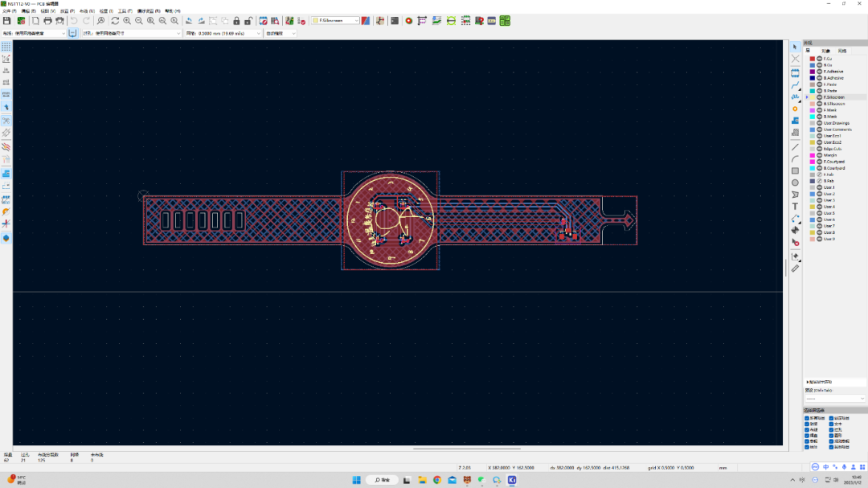Click the F.Cu red color swatch

[812, 59]
